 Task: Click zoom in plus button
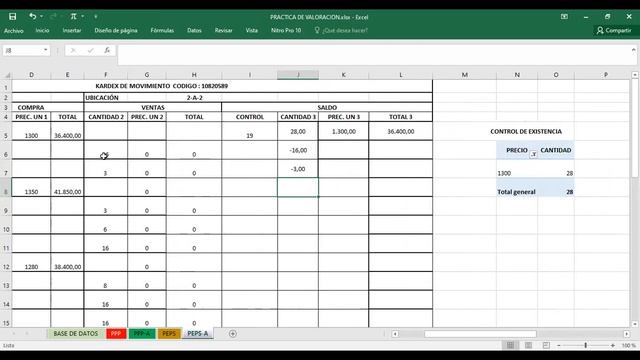(x=613, y=346)
